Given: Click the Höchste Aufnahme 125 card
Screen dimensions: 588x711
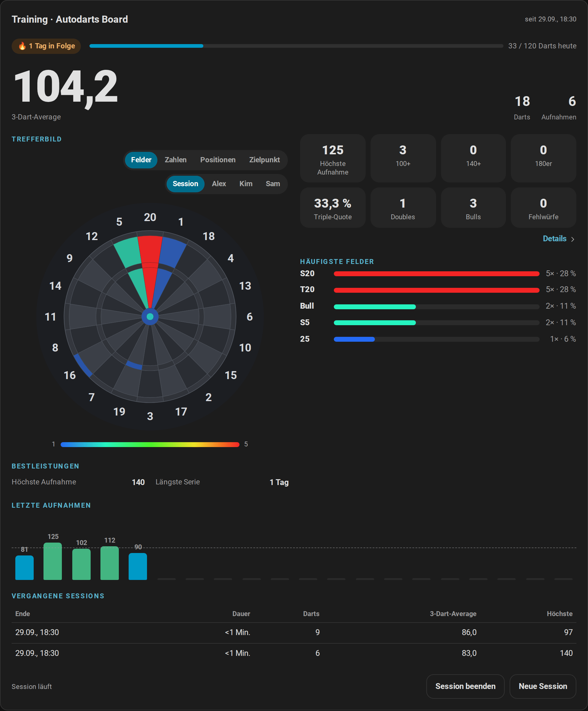Looking at the screenshot, I should pos(333,158).
